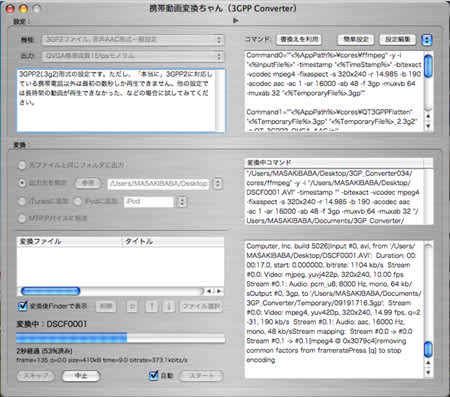Click inside the 3GPP2 description text box
Viewport: 450px width, 397px height.
(x=121, y=101)
